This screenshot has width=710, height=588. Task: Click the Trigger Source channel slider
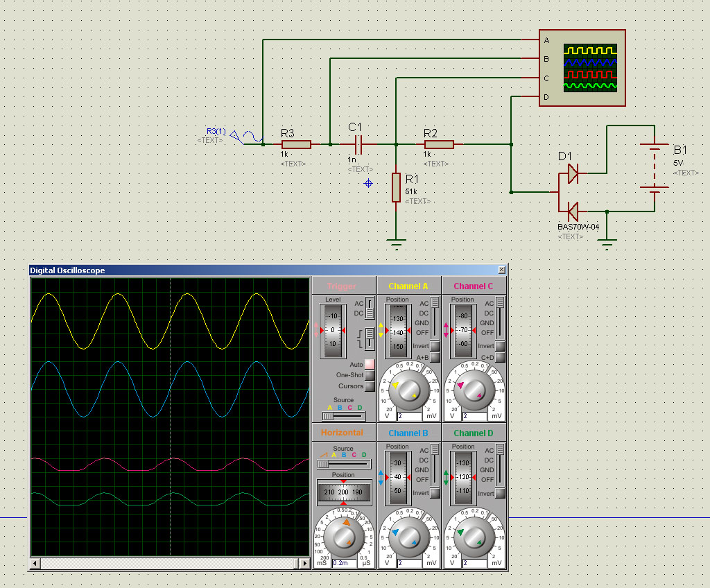[343, 416]
